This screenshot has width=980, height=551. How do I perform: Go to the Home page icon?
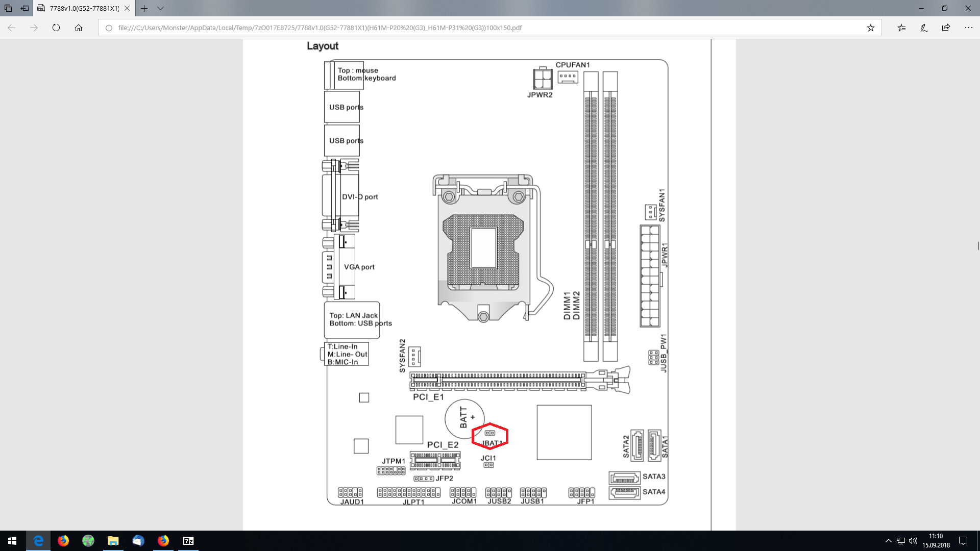[79, 28]
